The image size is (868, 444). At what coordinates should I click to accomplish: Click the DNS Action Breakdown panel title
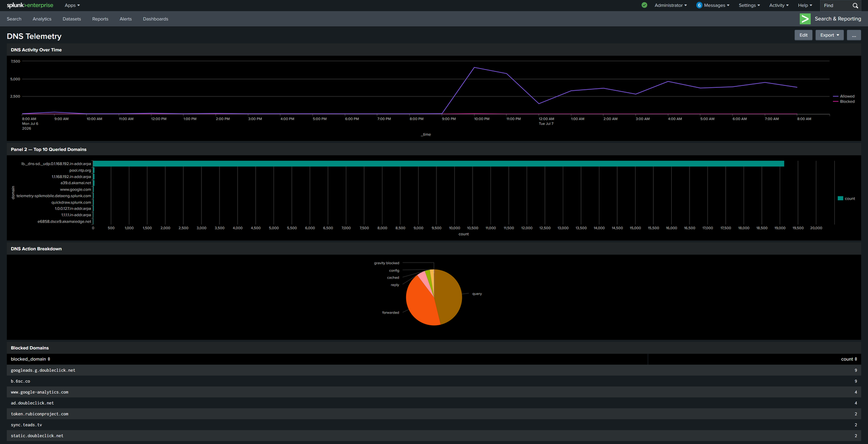click(36, 249)
